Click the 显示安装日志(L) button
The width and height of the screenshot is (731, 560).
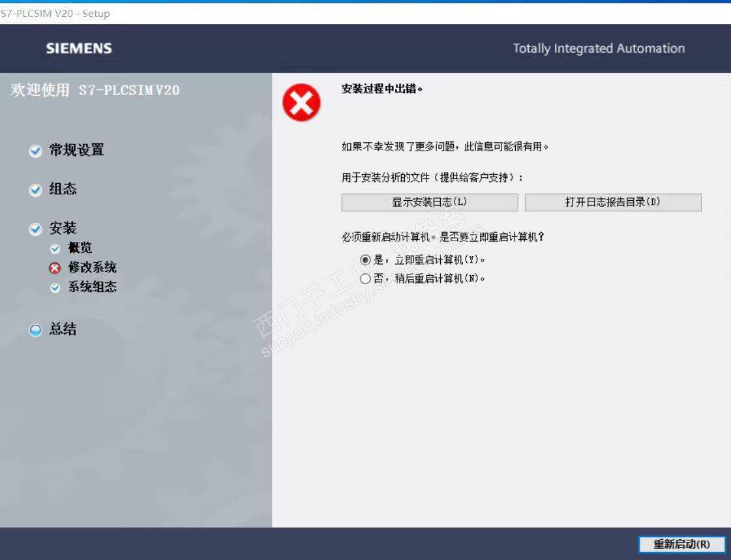pyautogui.click(x=429, y=202)
